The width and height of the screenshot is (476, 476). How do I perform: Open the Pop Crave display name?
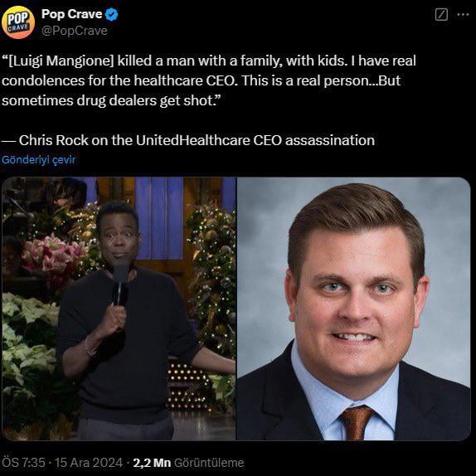[71, 14]
